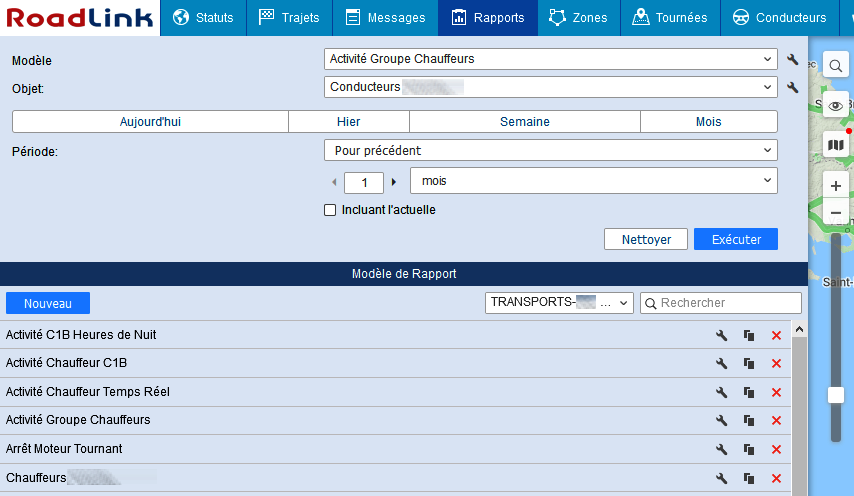This screenshot has height=496, width=854.
Task: Delete the Arrêt Moteur Tournant template
Action: pyautogui.click(x=776, y=450)
